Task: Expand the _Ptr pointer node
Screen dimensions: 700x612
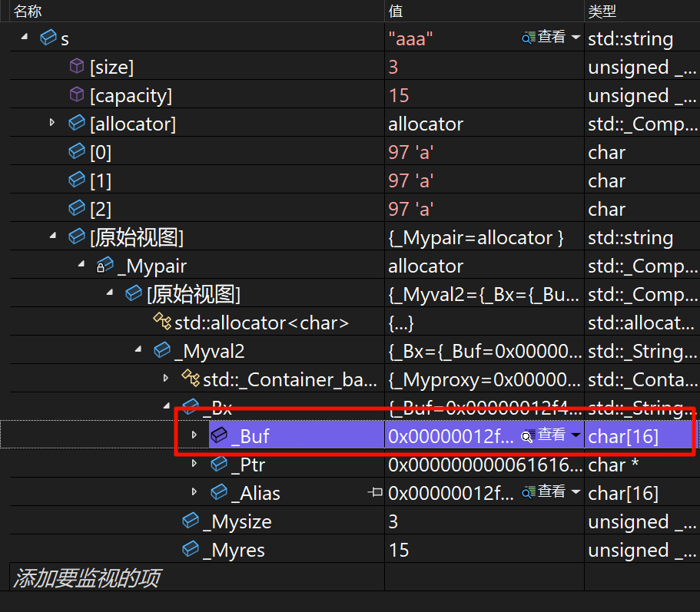Action: point(194,463)
